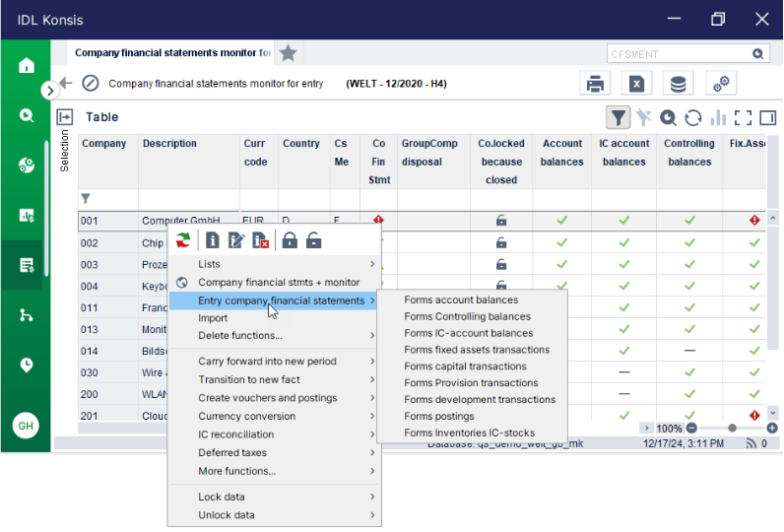Click the info document icon in the context menu
This screenshot has width=784, height=532.
click(x=212, y=240)
